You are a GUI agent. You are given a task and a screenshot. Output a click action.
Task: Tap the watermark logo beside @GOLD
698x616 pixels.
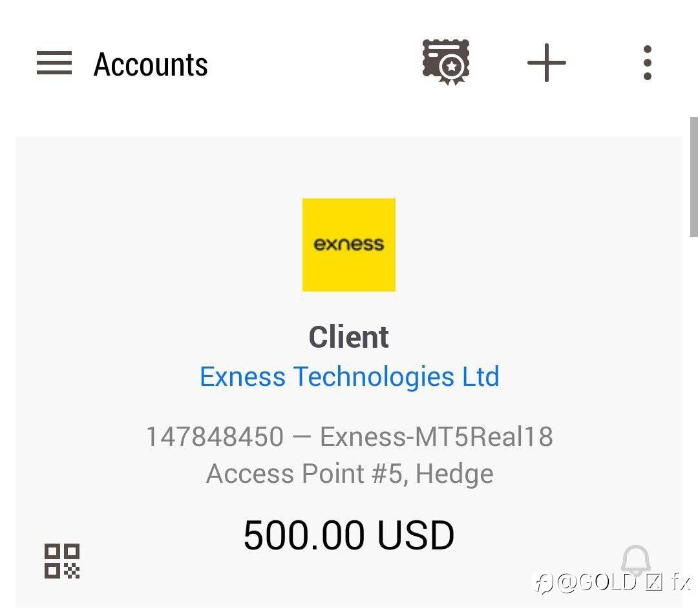543,582
